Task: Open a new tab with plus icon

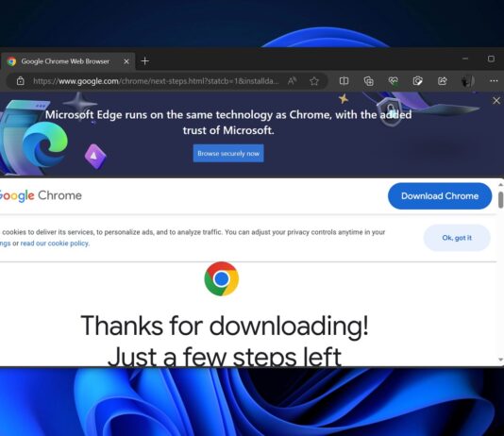Action: pyautogui.click(x=145, y=61)
